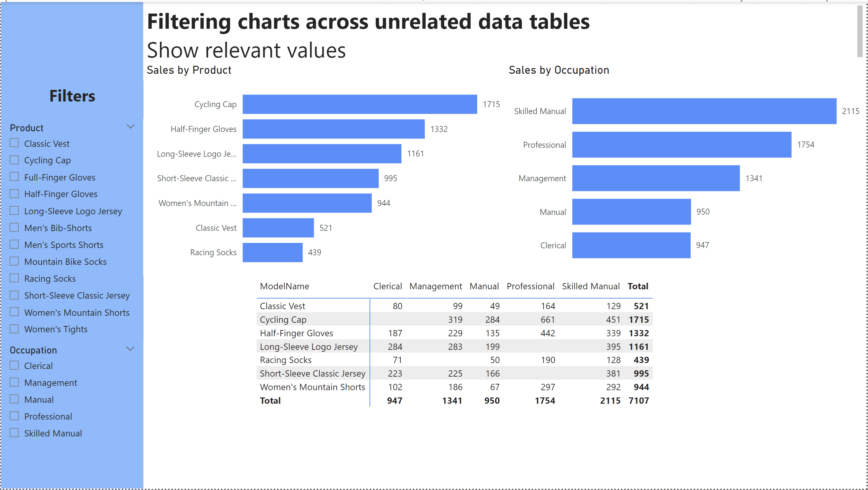Enable the Women's Tights filter checkbox

pyautogui.click(x=14, y=329)
